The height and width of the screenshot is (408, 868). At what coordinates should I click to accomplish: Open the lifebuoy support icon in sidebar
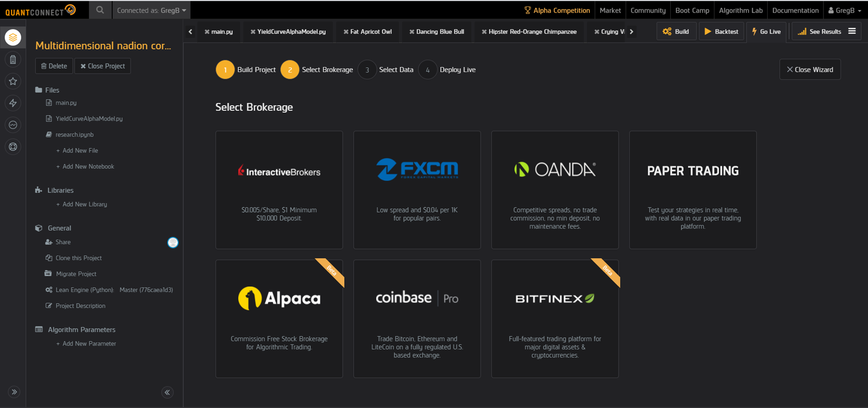click(13, 147)
